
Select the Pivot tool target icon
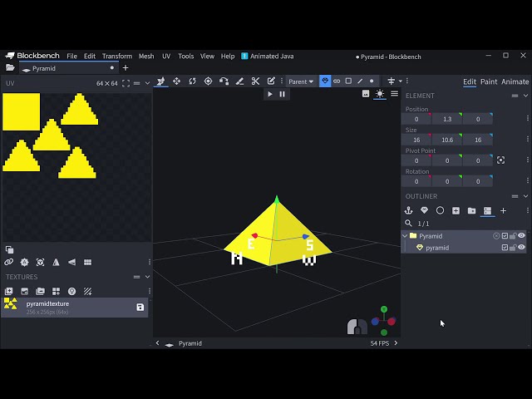click(x=208, y=81)
